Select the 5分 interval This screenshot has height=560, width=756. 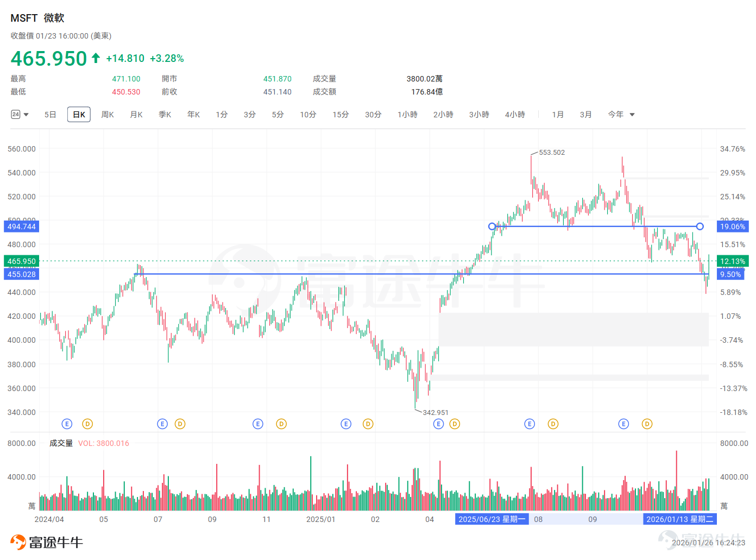tap(278, 115)
